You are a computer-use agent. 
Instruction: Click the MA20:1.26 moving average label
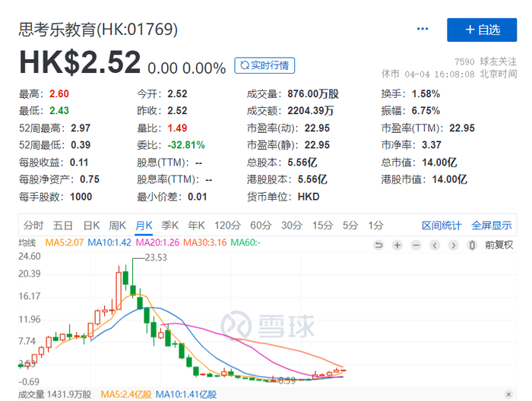pyautogui.click(x=157, y=243)
